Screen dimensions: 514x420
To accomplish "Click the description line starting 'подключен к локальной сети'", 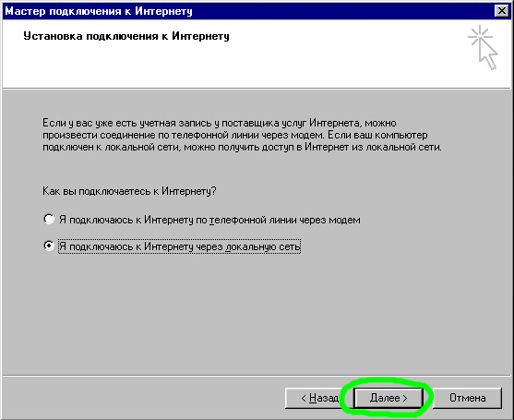I will pyautogui.click(x=243, y=147).
